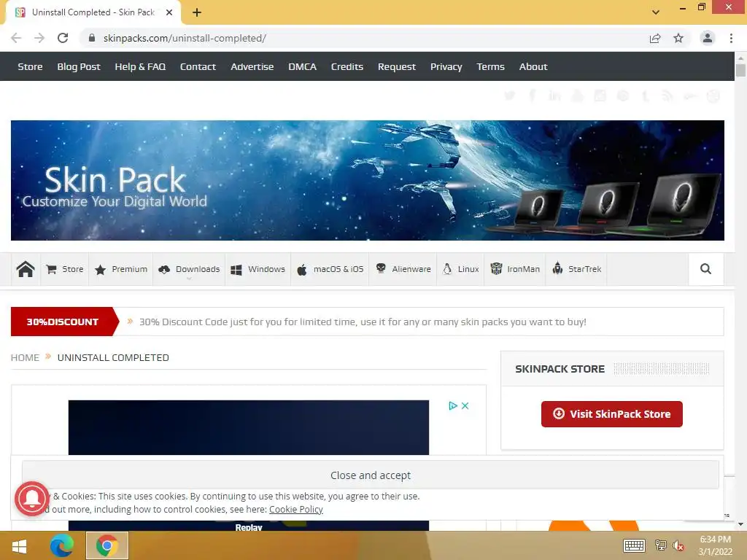Open Help & FAQ page
This screenshot has width=747, height=560.
click(x=140, y=66)
